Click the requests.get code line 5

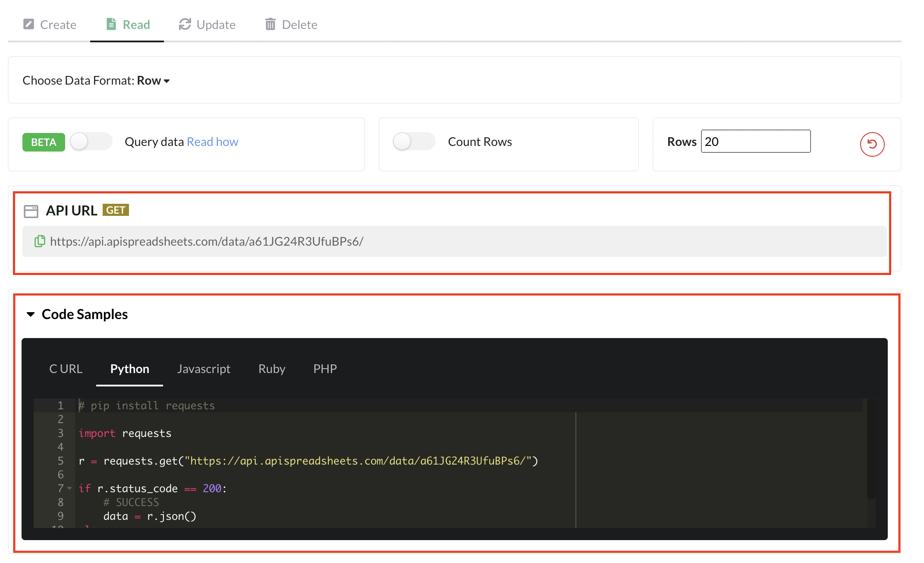click(x=308, y=461)
